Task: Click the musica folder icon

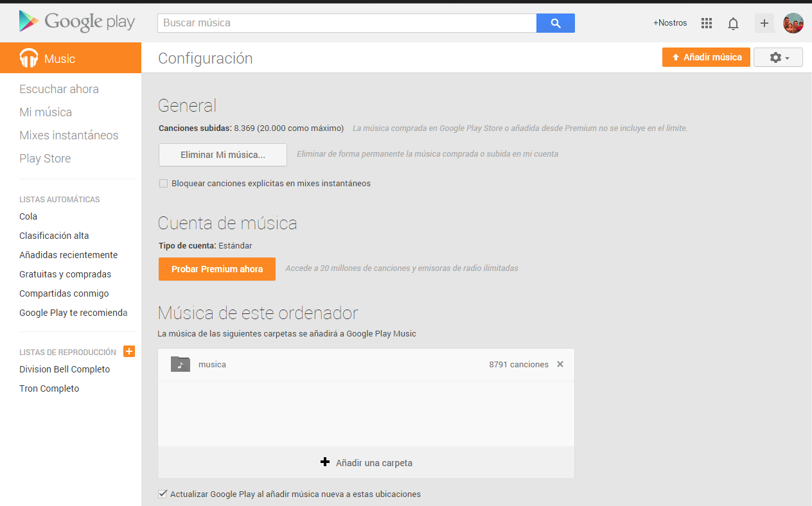Action: coord(181,364)
